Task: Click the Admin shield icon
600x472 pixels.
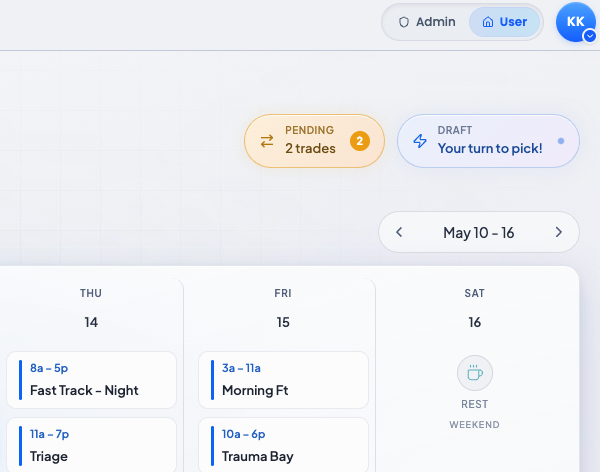Action: click(x=404, y=22)
